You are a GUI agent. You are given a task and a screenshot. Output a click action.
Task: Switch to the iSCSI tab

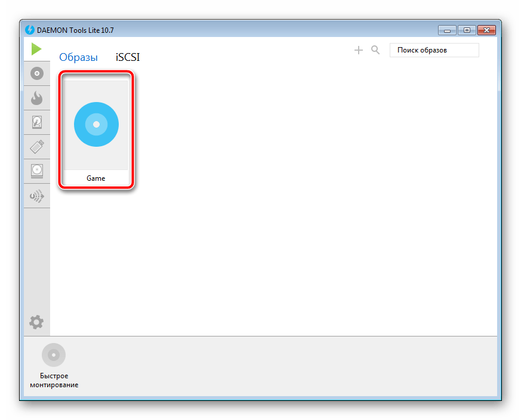click(x=128, y=57)
